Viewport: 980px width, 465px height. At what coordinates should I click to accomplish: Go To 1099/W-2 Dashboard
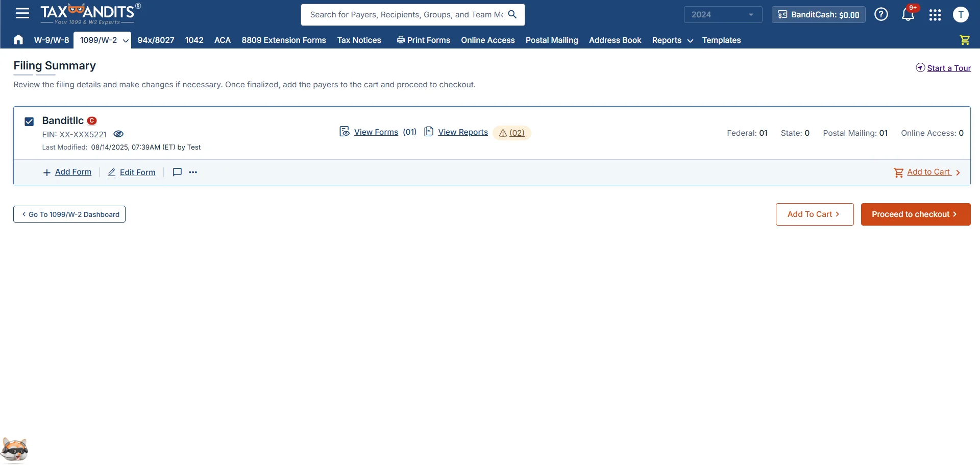coord(69,214)
